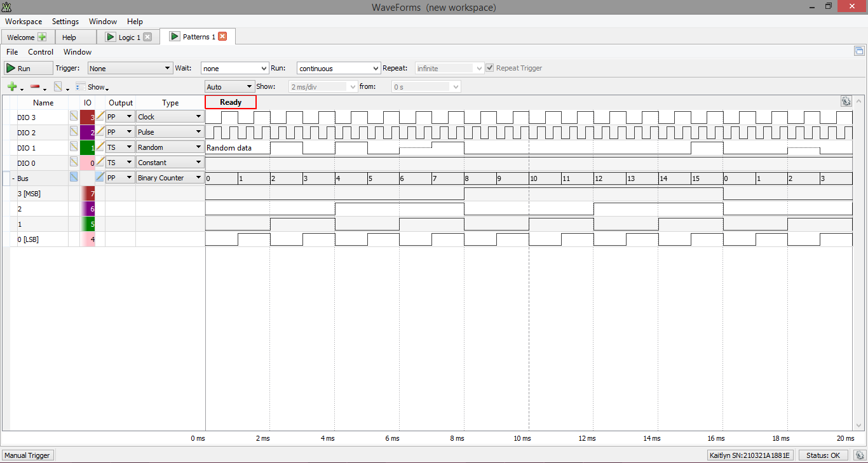The width and height of the screenshot is (868, 463).
Task: Click the properties icon beside DIO 1 name
Action: coord(74,147)
